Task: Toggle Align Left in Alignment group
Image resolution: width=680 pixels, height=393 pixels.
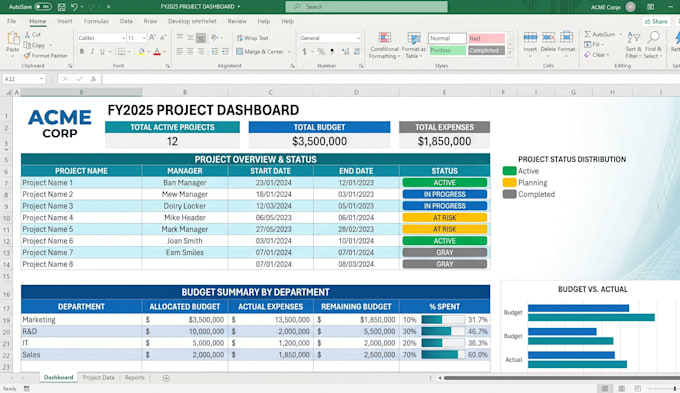Action: (x=180, y=52)
